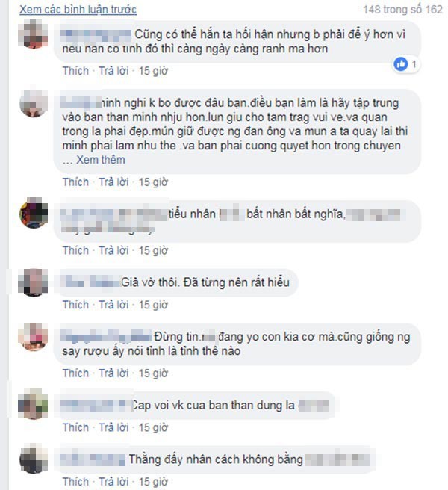Viewport: 448px width, 490px height.
Task: Like the 'Giả vờ thôi' comment
Action: [x=75, y=305]
